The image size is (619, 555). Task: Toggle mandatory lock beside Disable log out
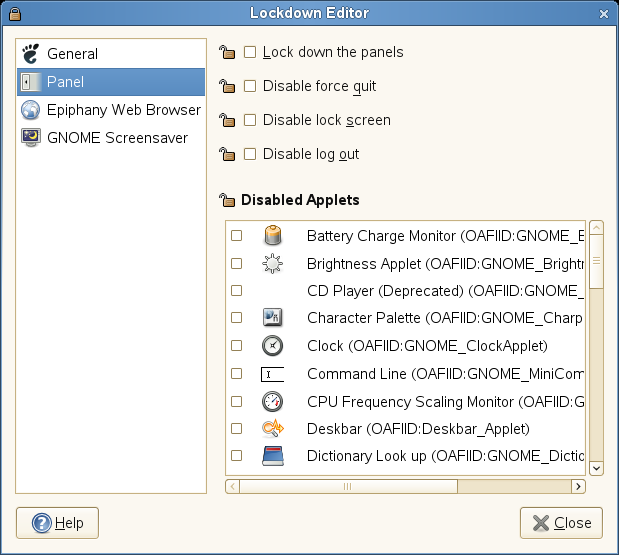(227, 154)
